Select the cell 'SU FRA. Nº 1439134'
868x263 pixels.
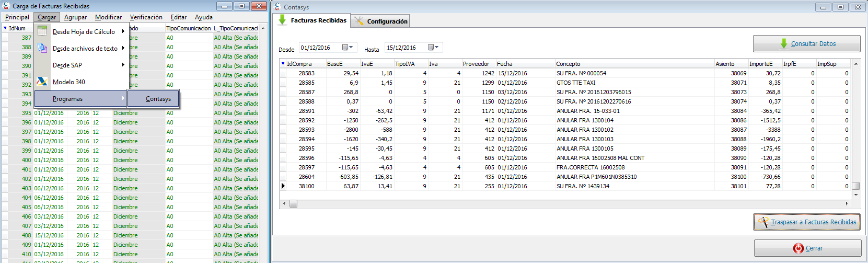(634, 186)
